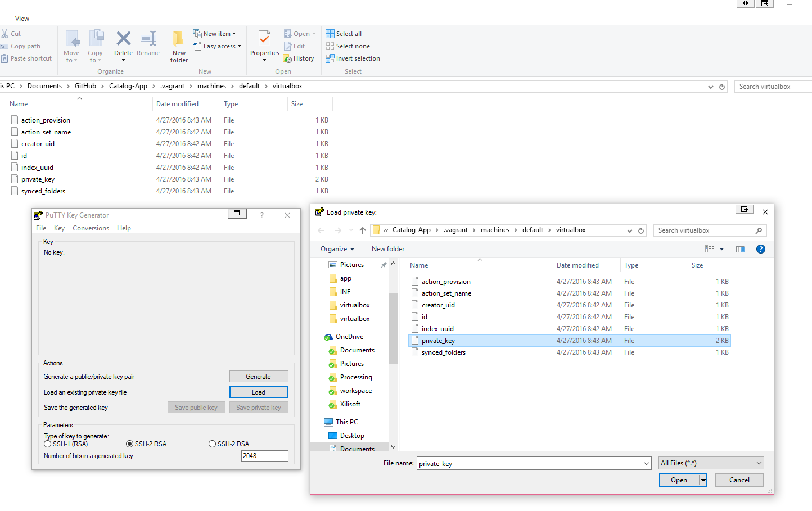Image resolution: width=812 pixels, height=511 pixels.
Task: Select private_key file in Load dialog list
Action: 569,341
